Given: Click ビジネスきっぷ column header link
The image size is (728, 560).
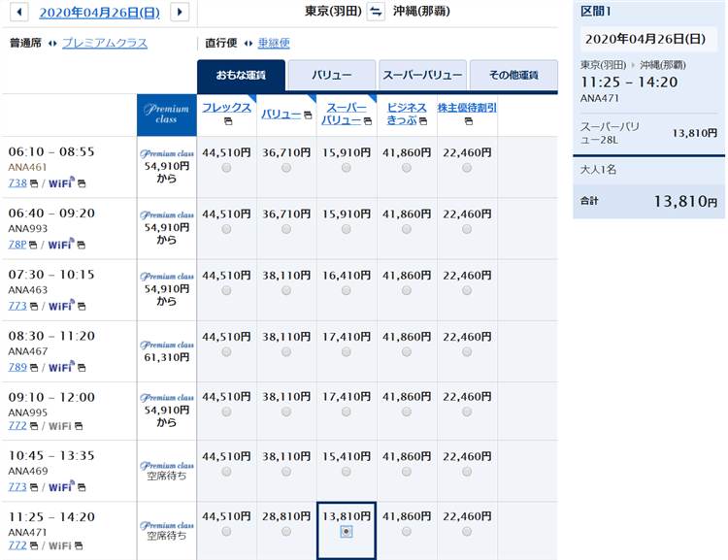Looking at the screenshot, I should [x=407, y=114].
